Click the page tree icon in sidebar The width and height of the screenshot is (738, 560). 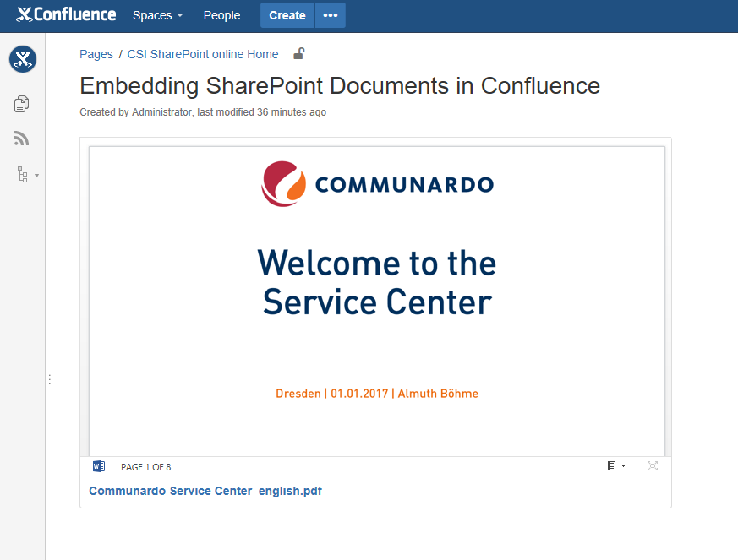(22, 175)
